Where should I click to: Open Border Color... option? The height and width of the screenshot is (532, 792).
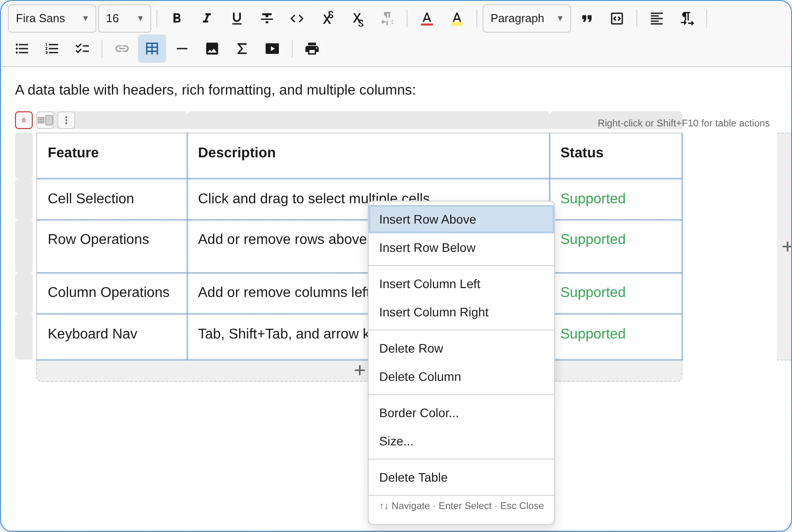(x=461, y=413)
